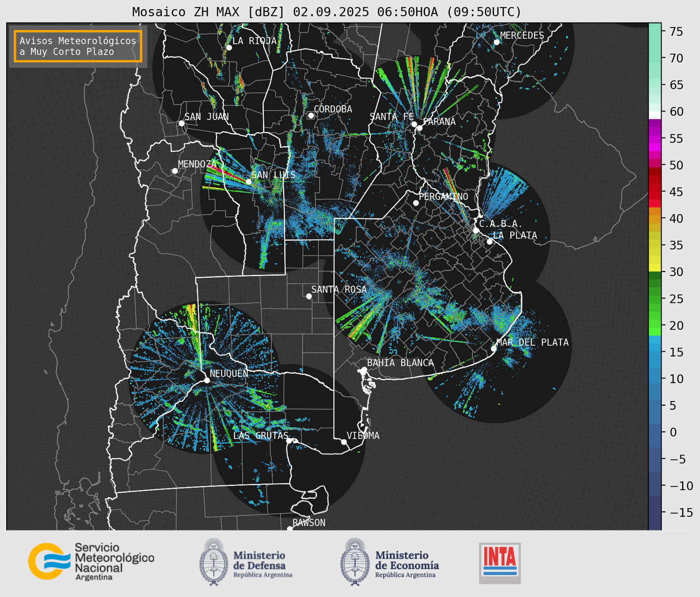This screenshot has height=597, width=700.
Task: Click the Ministerio de Economía emblem
Action: [354, 562]
